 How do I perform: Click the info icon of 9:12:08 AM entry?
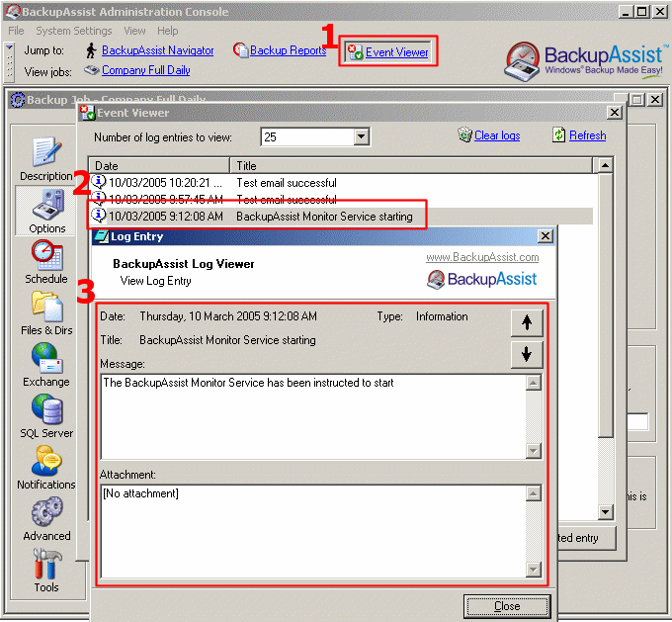[99, 216]
